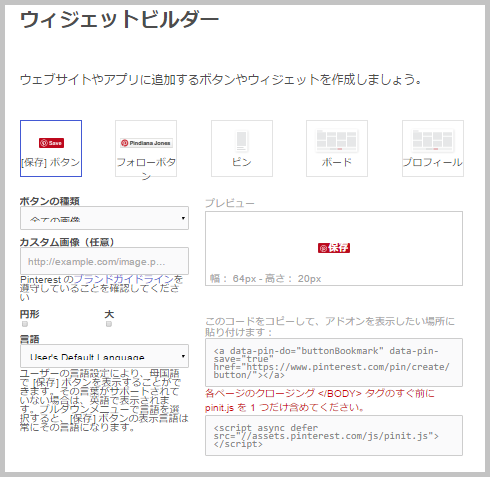
Task: Open the 言語 language dropdown
Action: (104, 356)
